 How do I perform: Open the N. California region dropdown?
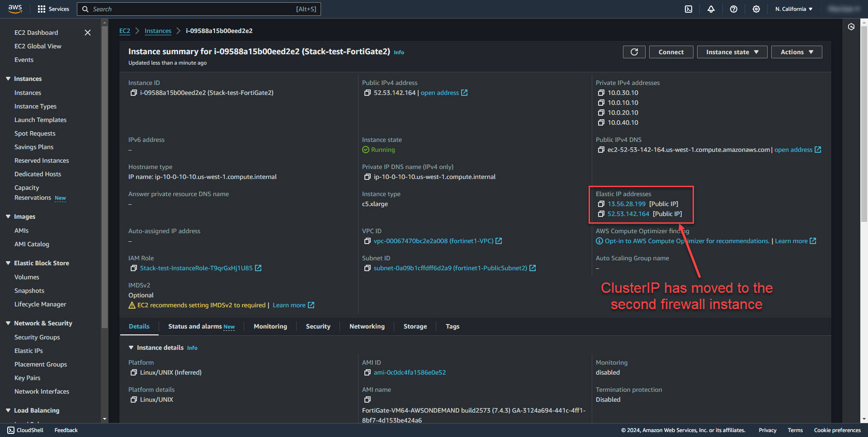coord(794,9)
